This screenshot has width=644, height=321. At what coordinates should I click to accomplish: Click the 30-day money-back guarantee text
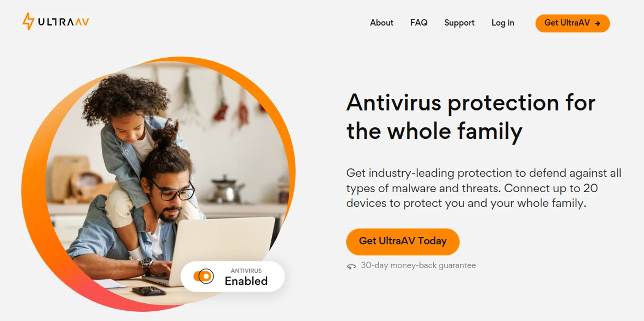point(418,265)
